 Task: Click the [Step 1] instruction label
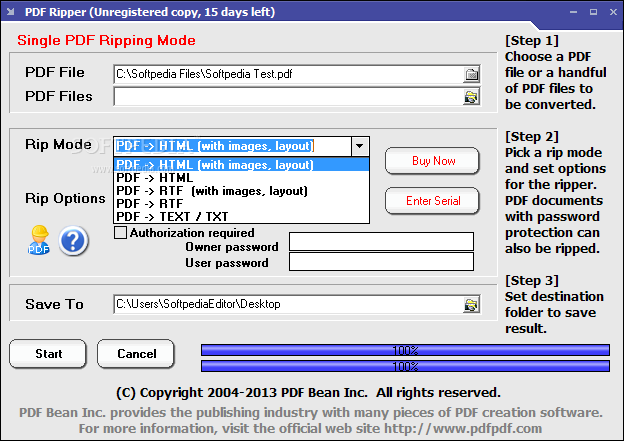point(532,41)
